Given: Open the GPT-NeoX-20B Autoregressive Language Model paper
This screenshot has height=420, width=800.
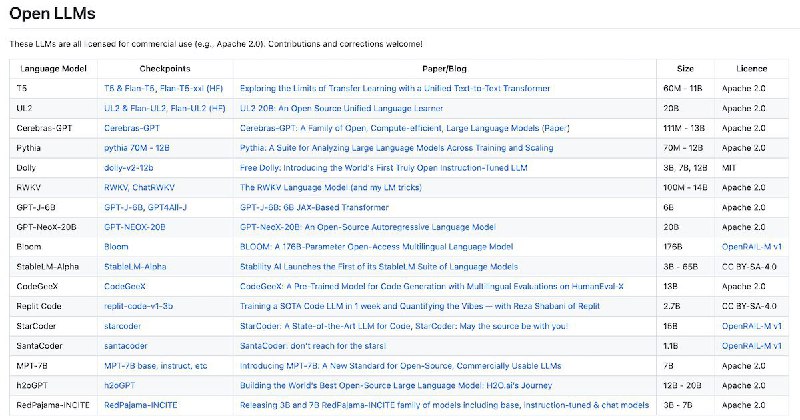Looking at the screenshot, I should pos(368,227).
